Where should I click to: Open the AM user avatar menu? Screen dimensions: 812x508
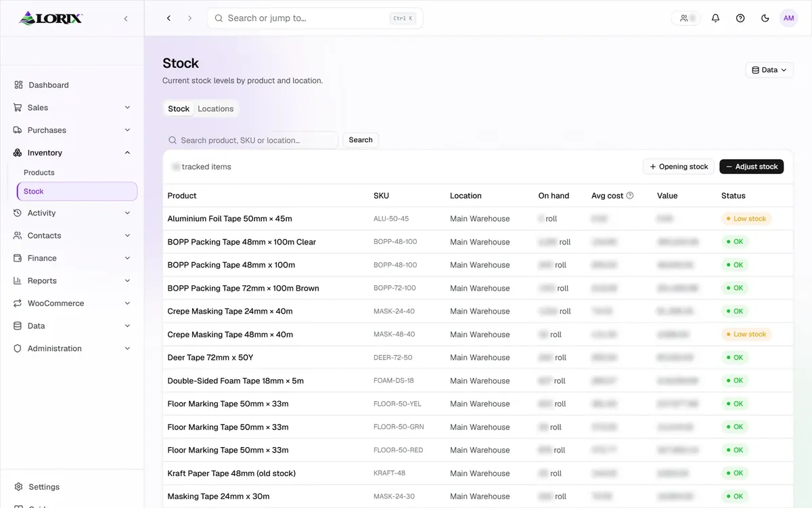tap(789, 18)
